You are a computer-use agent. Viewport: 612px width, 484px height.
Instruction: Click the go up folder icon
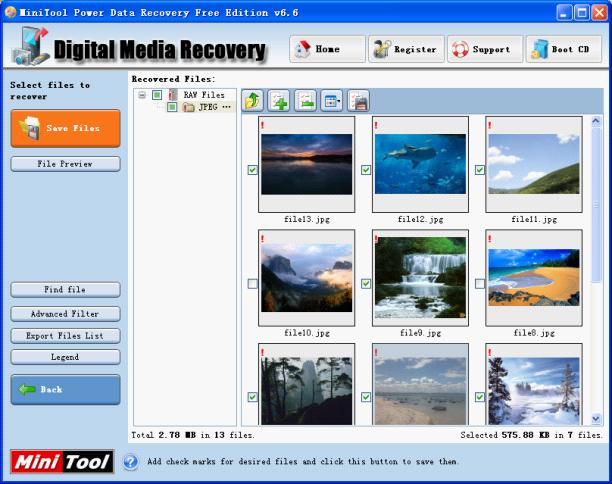tap(253, 101)
